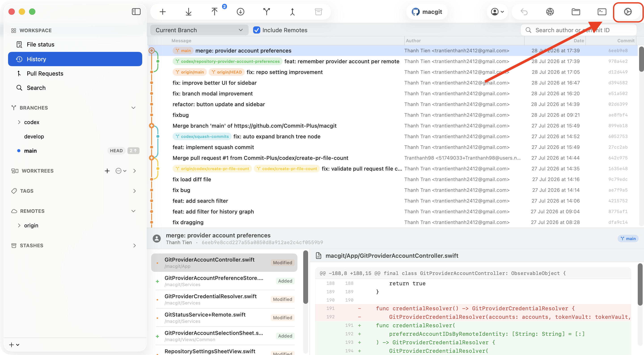Select commit 'feat: implement squash commit'

tap(393, 147)
